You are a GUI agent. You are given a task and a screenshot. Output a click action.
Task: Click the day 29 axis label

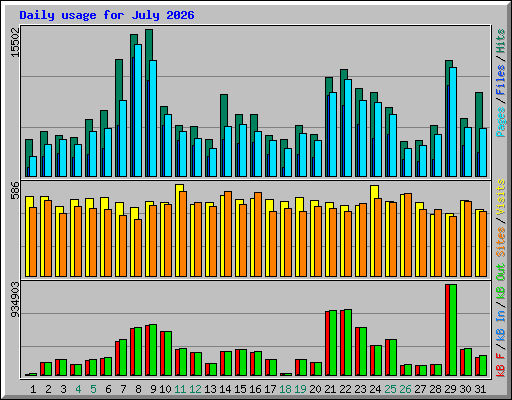(x=450, y=389)
